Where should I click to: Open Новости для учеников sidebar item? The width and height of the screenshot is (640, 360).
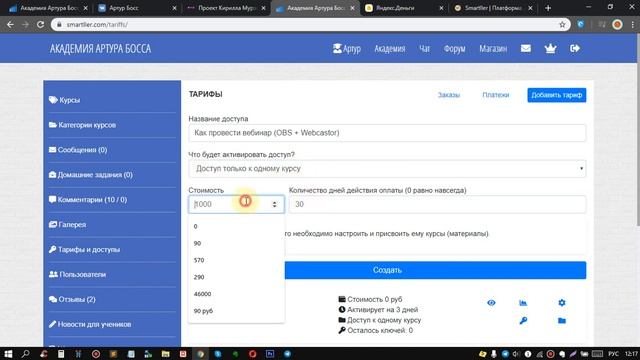click(x=90, y=324)
